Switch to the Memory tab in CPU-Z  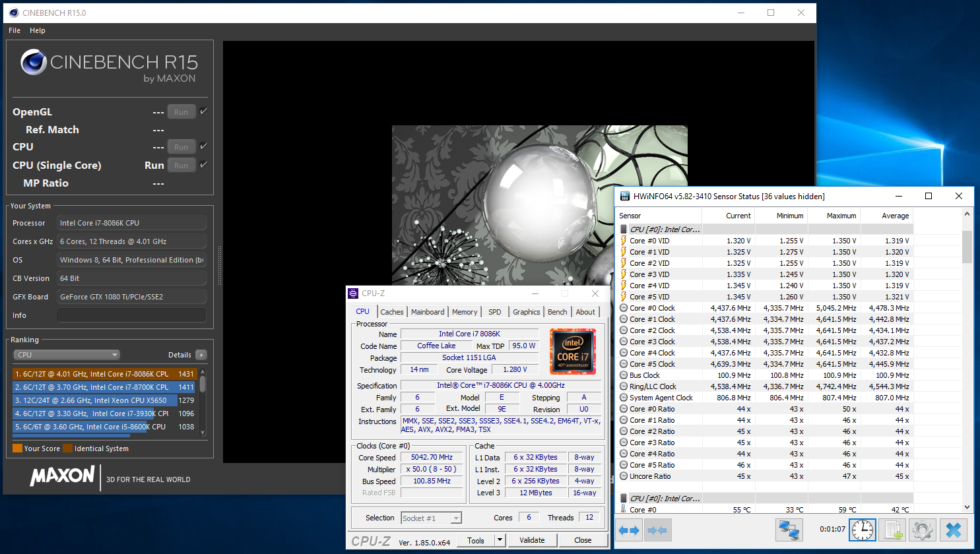(465, 312)
